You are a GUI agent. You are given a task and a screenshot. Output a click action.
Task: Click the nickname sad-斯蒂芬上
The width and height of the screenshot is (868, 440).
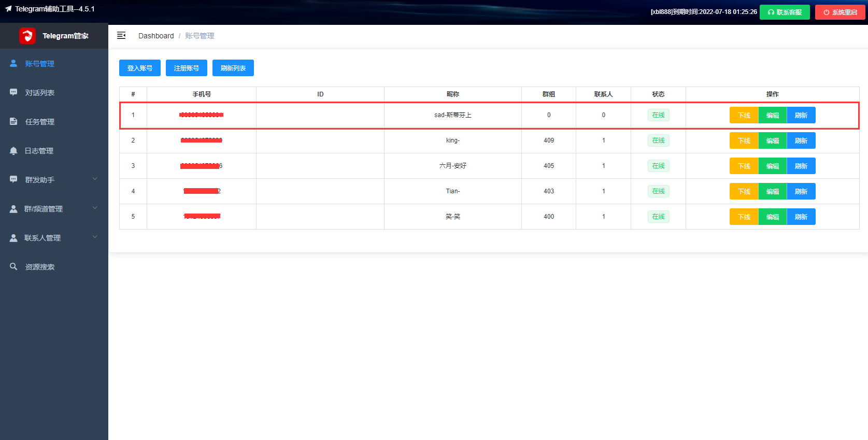pyautogui.click(x=453, y=115)
